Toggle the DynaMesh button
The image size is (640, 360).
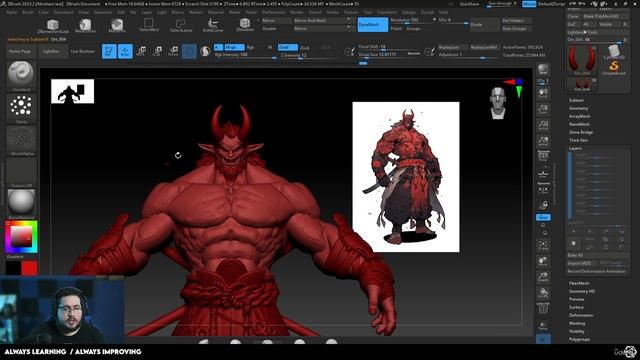click(x=373, y=24)
